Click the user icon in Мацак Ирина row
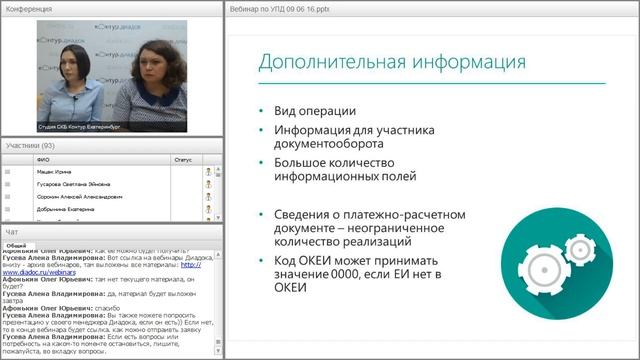Screen dimensions: 640x360 [209, 172]
